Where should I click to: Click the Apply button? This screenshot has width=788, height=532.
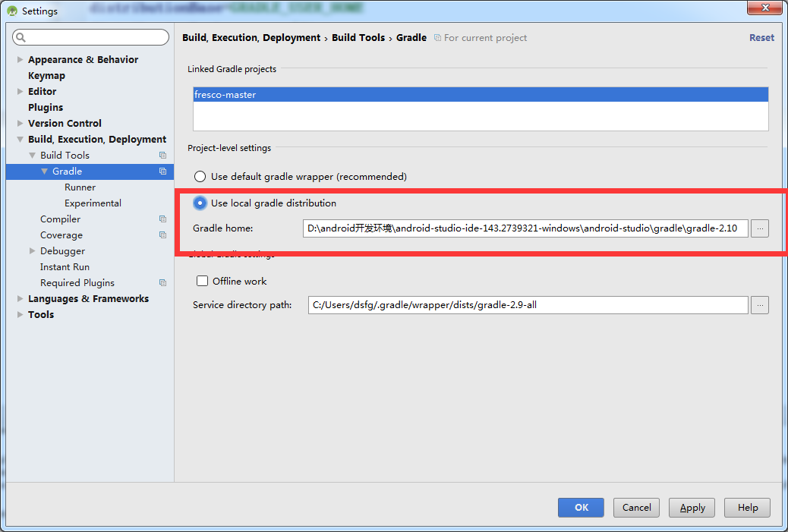click(x=692, y=508)
